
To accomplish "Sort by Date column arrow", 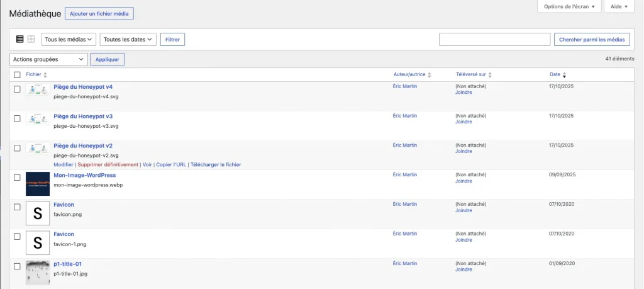I will point(564,75).
